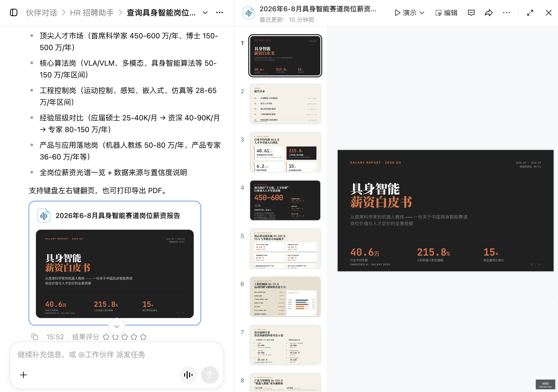Open the report card title in chat
This screenshot has width=558, height=392.
[118, 216]
